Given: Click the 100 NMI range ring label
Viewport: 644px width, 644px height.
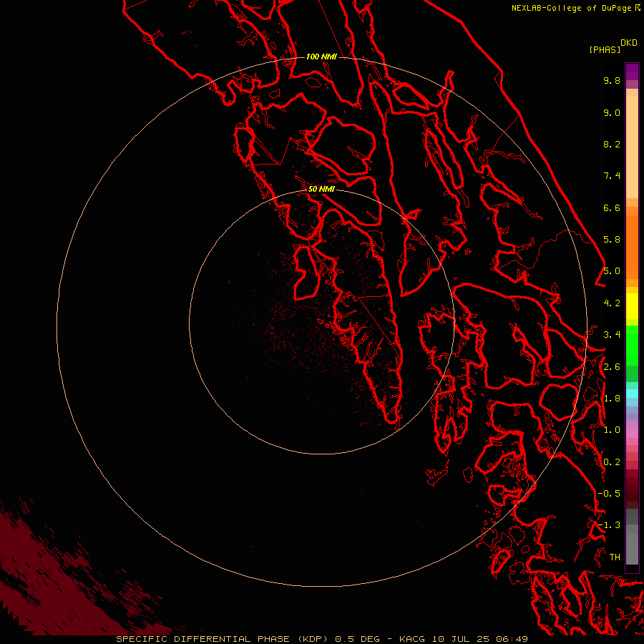Looking at the screenshot, I should pos(321,57).
